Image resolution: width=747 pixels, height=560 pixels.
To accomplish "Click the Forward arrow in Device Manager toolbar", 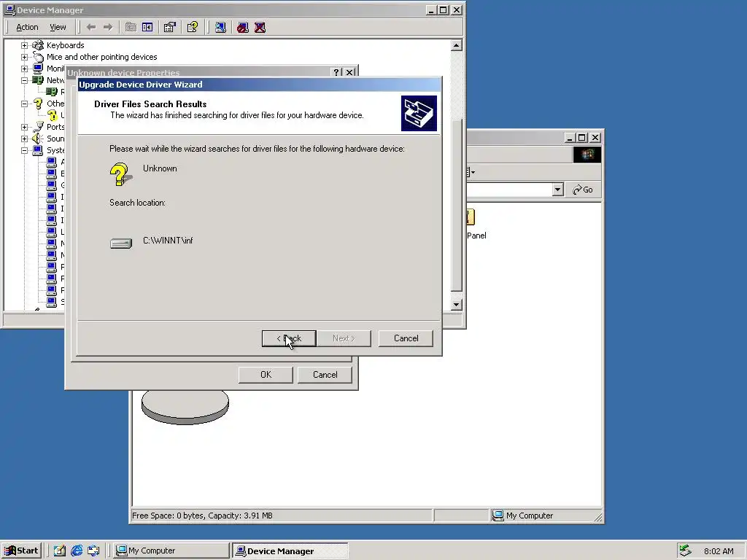I will [108, 27].
